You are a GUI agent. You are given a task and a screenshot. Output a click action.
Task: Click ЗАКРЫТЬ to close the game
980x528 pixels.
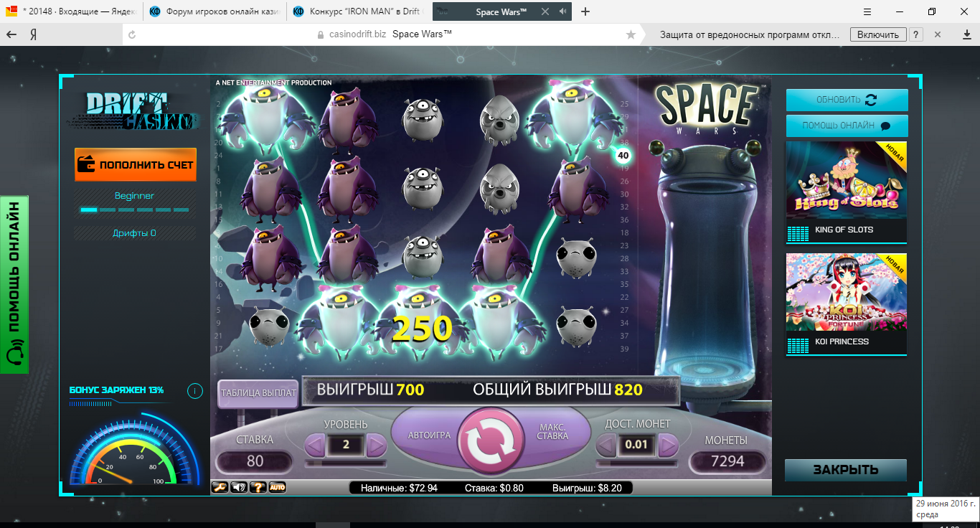click(x=846, y=470)
